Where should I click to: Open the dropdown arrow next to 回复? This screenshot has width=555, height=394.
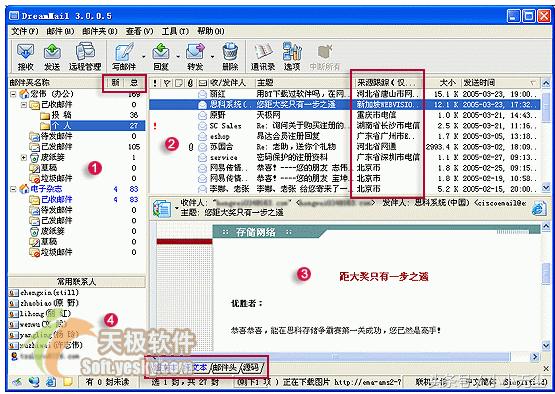coord(178,56)
